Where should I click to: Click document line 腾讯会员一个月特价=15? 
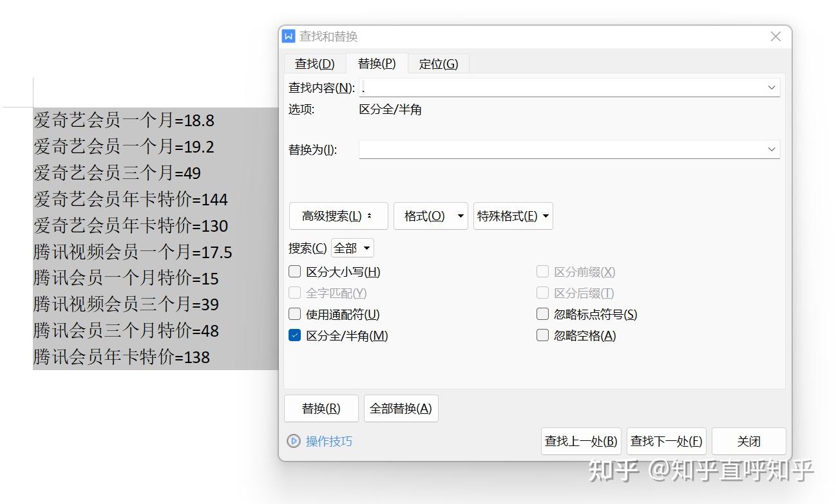pos(126,279)
